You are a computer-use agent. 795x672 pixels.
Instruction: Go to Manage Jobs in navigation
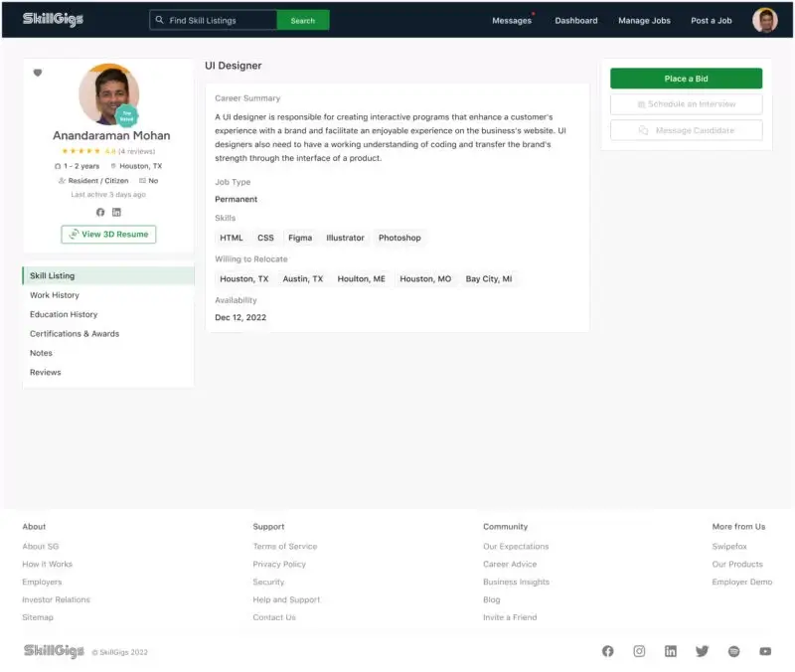click(644, 20)
